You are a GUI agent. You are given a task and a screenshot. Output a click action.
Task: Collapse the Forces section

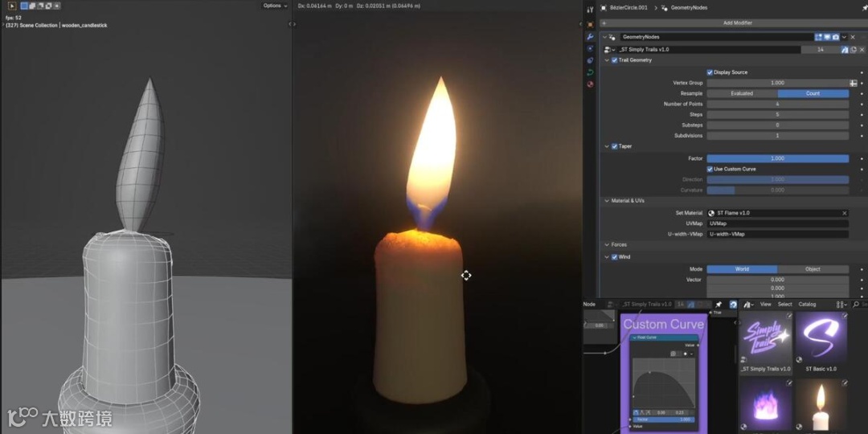click(607, 244)
